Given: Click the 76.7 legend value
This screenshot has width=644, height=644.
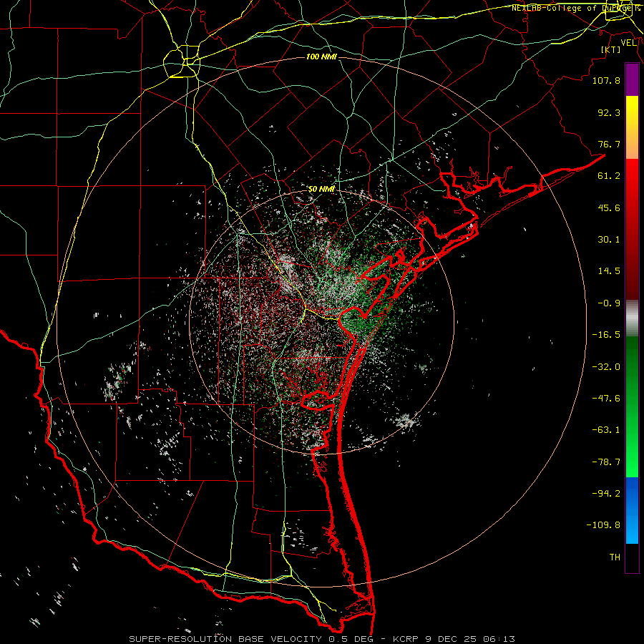Looking at the screenshot, I should [609, 144].
